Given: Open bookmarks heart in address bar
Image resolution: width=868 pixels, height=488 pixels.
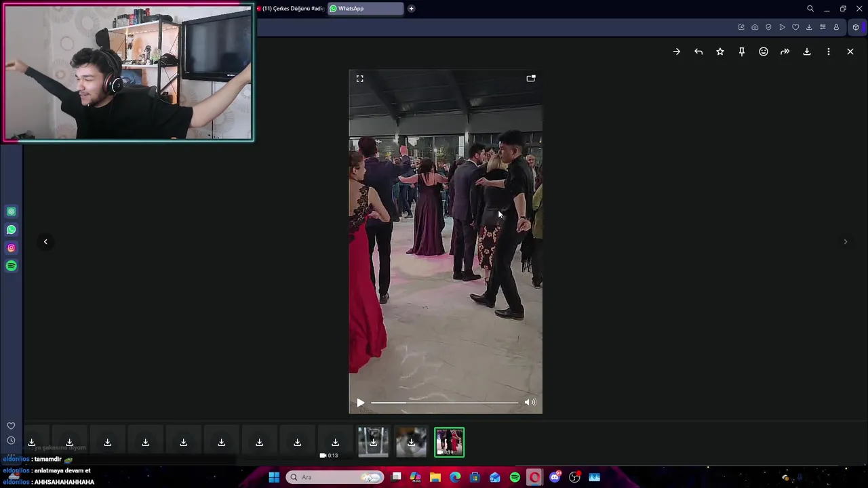Looking at the screenshot, I should [x=795, y=27].
